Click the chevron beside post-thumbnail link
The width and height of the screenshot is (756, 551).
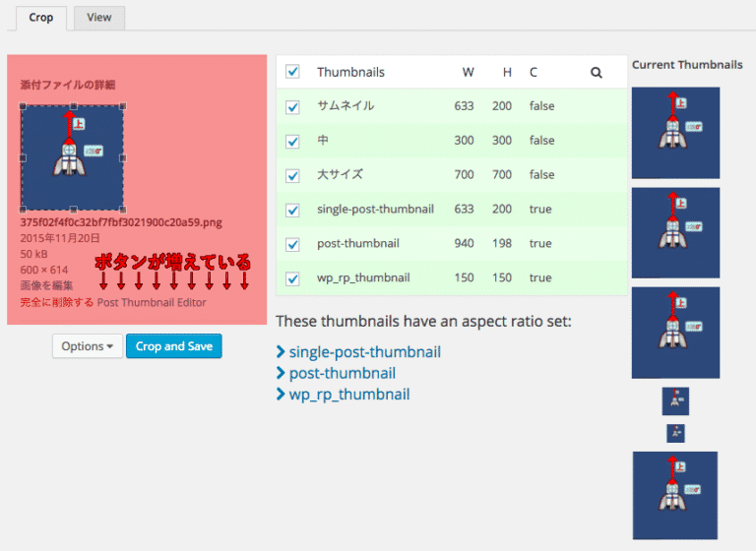tap(281, 373)
